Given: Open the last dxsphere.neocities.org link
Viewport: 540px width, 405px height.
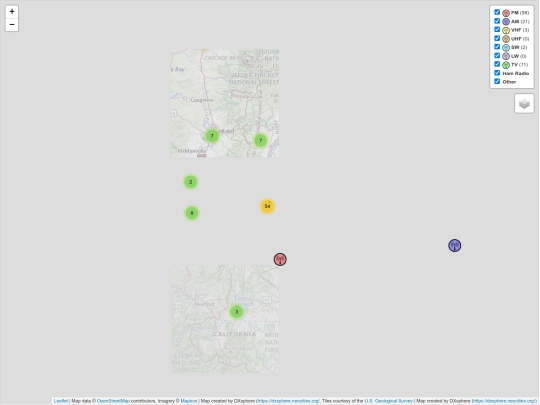Looking at the screenshot, I should (x=504, y=401).
